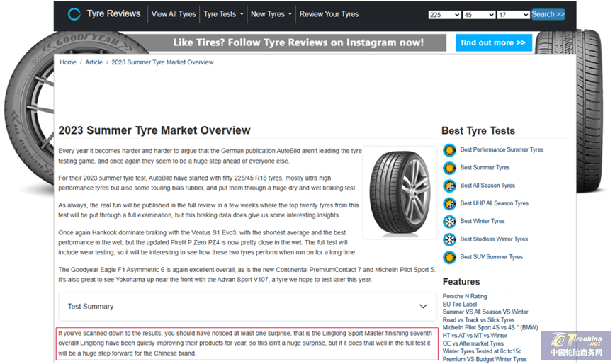Open the Best Winter Tyres link
This screenshot has width=615, height=364.
coord(483,221)
